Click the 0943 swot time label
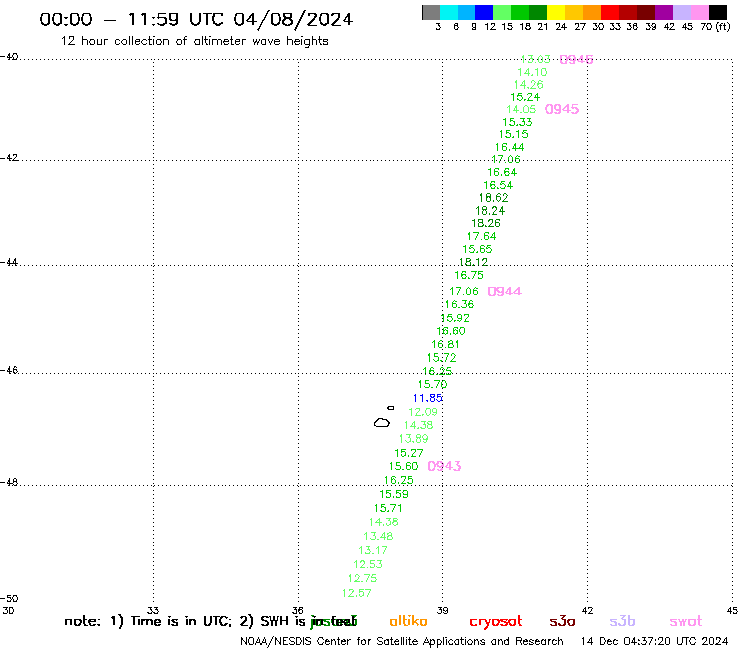The height and width of the screenshot is (650, 740). (x=444, y=466)
